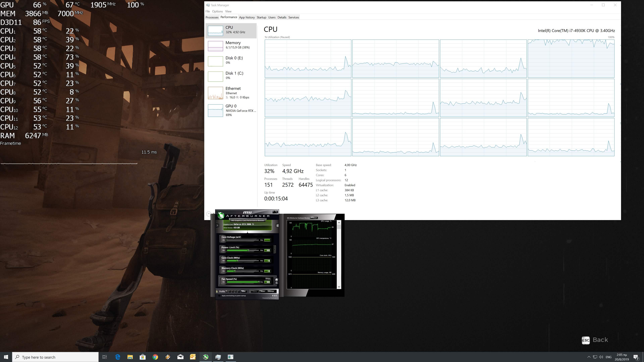This screenshot has height=362, width=644.
Task: Open Google Chrome from the taskbar
Action: pos(155,357)
